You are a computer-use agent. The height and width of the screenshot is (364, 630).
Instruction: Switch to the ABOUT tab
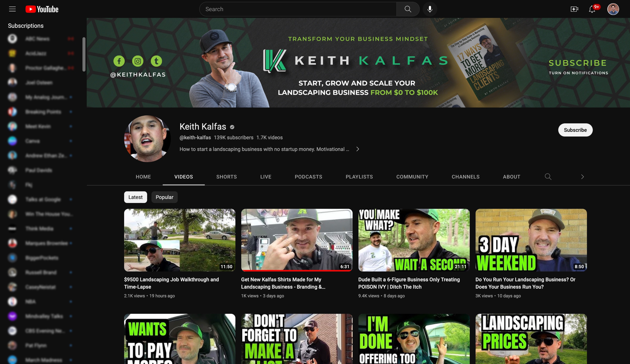(x=512, y=177)
